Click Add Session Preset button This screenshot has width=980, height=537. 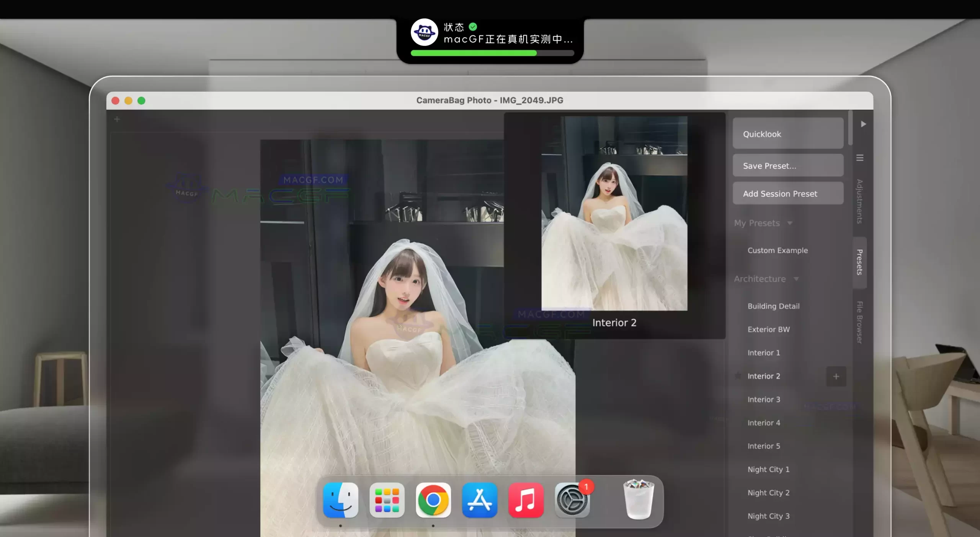(788, 194)
